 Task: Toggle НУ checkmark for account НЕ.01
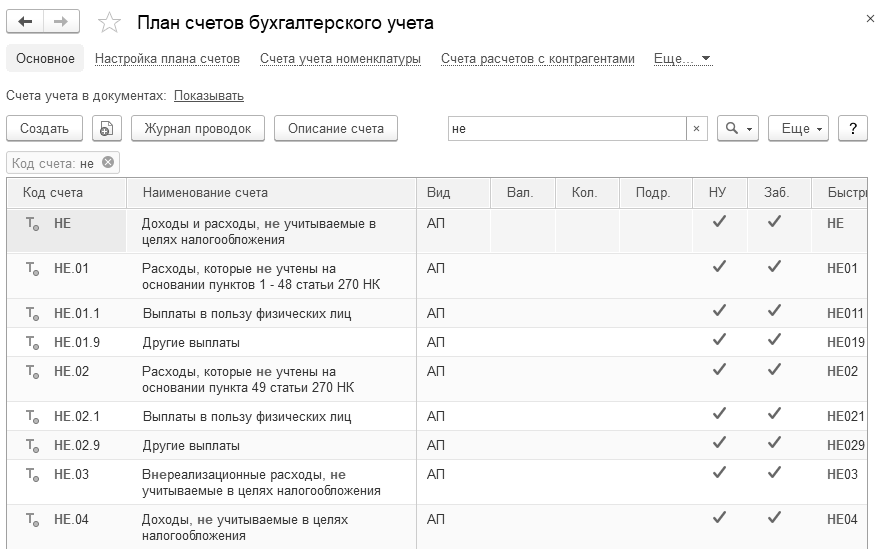point(718,267)
